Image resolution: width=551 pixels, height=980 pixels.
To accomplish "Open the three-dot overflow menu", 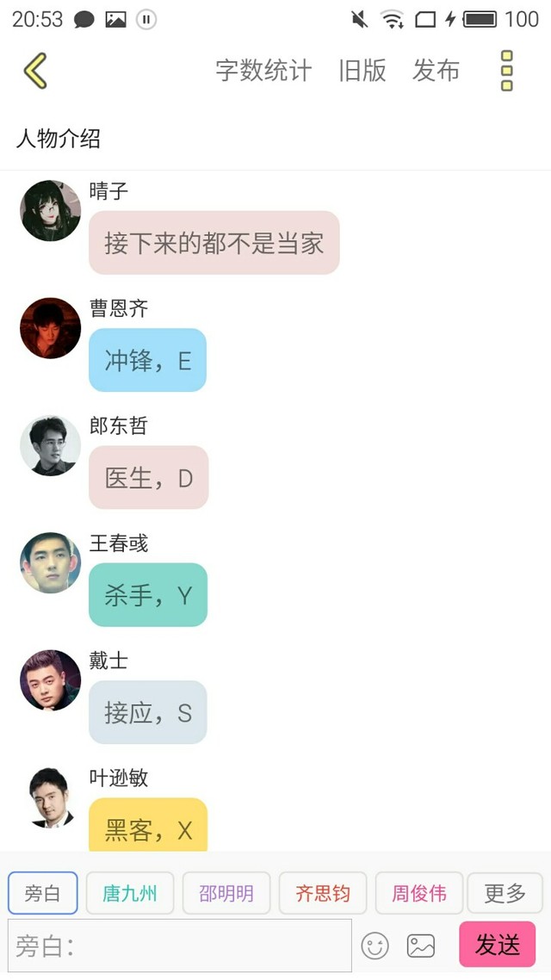I will 506,71.
